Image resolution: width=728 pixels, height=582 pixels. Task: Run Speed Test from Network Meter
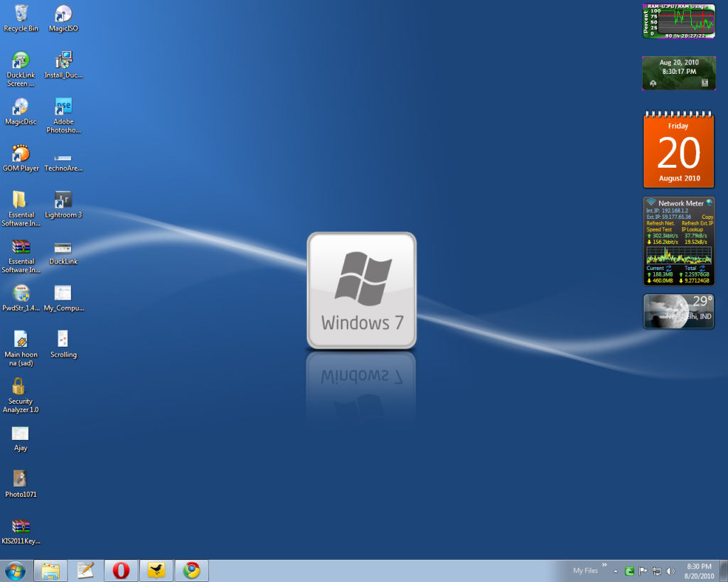pyautogui.click(x=659, y=230)
